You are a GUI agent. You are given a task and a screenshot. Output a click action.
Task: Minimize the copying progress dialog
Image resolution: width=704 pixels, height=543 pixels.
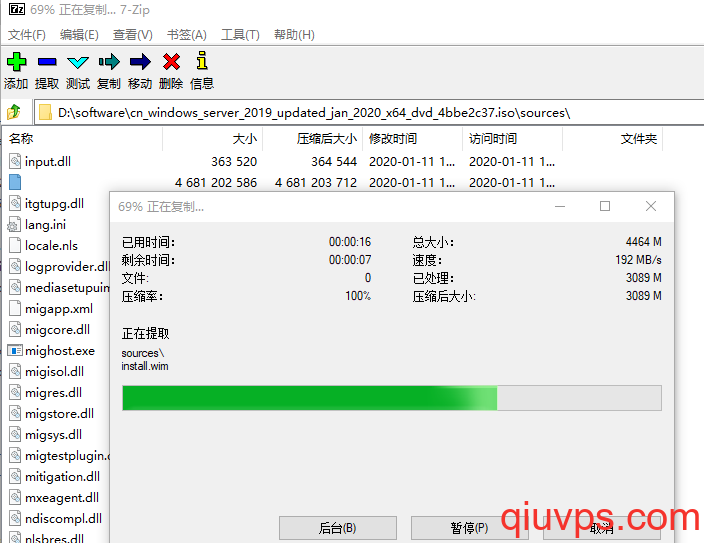click(x=560, y=206)
